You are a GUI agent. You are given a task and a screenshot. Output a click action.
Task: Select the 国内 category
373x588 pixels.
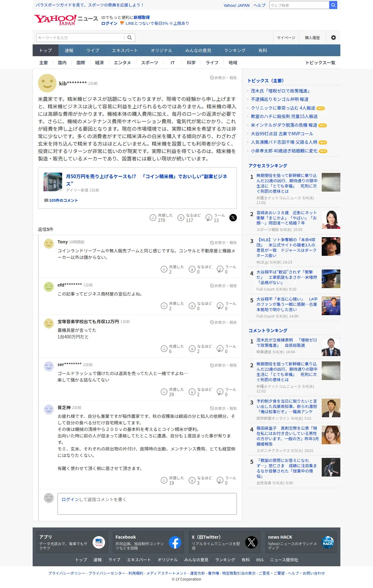(x=62, y=63)
